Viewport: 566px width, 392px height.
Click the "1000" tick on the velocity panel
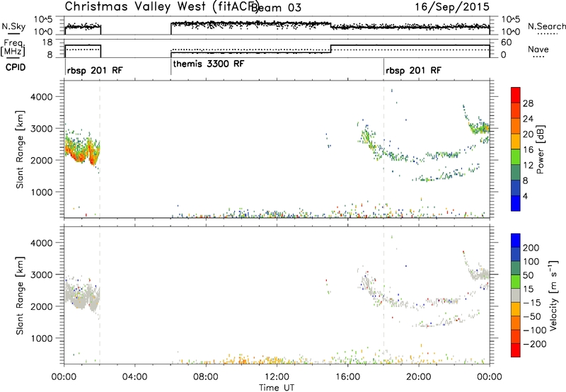point(41,338)
